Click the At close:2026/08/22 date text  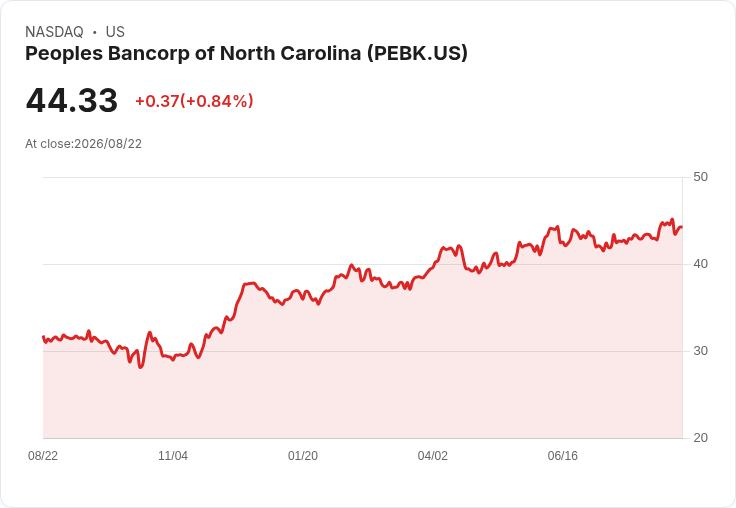[x=84, y=144]
